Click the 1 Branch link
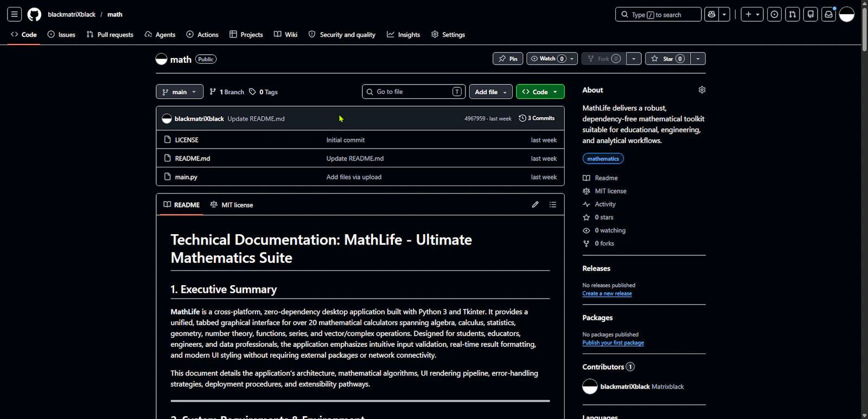The width and height of the screenshot is (868, 419). tap(227, 92)
